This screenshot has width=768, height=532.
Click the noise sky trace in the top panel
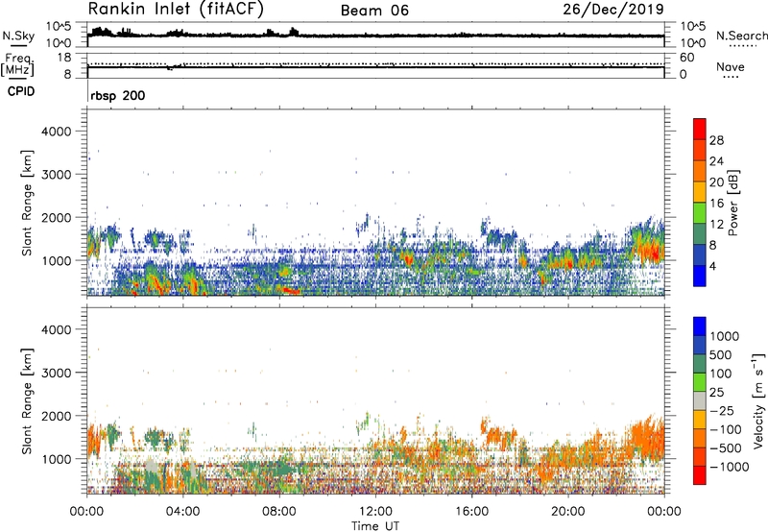[x=375, y=35]
